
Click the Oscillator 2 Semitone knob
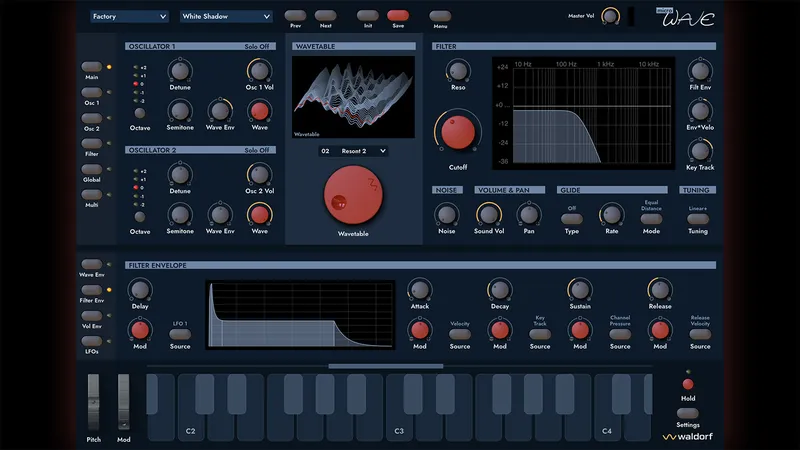point(180,215)
